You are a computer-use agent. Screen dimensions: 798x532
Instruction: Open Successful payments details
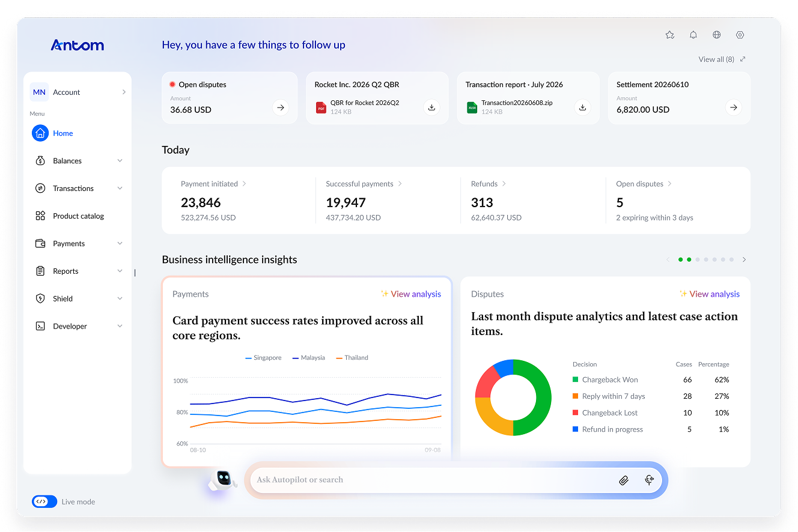click(364, 184)
